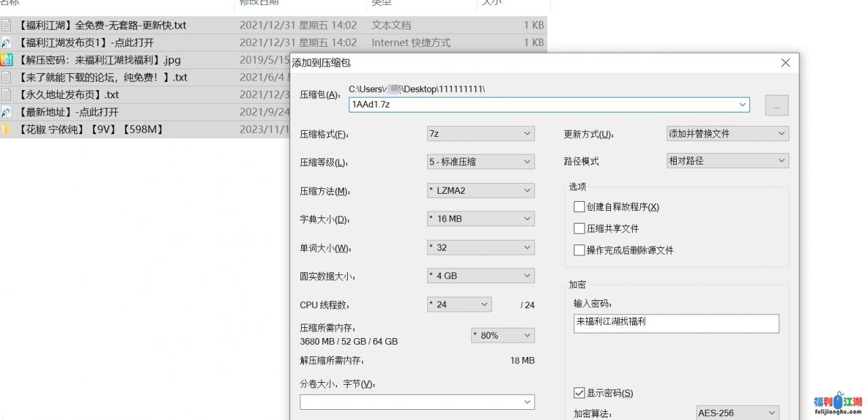Image resolution: width=868 pixels, height=420 pixels.
Task: Click the password field containing 来福利江湖找福利
Action: [675, 324]
